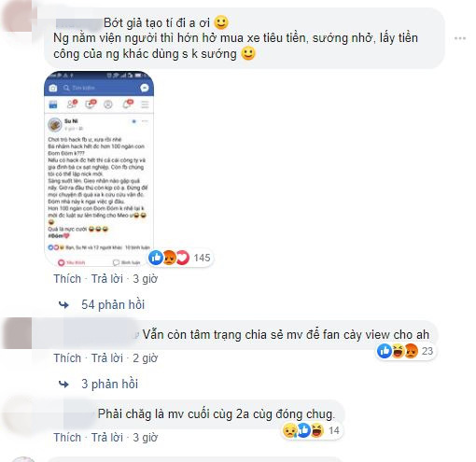Click the laughing reaction icon beside 23
476x462 pixels.
[x=398, y=351]
